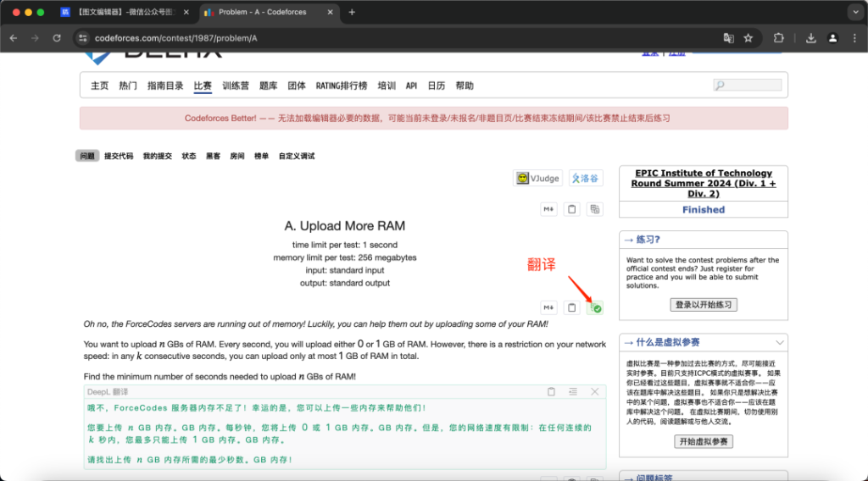The width and height of the screenshot is (868, 481).
Task: Switch to the 图文编辑器 tab
Action: point(125,12)
